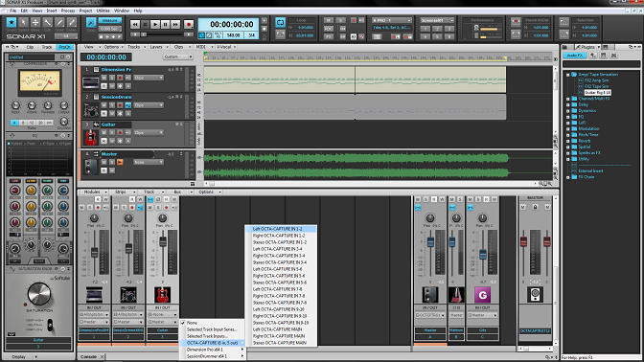Start playback with the Play button
This screenshot has height=362, width=644.
pos(155,25)
